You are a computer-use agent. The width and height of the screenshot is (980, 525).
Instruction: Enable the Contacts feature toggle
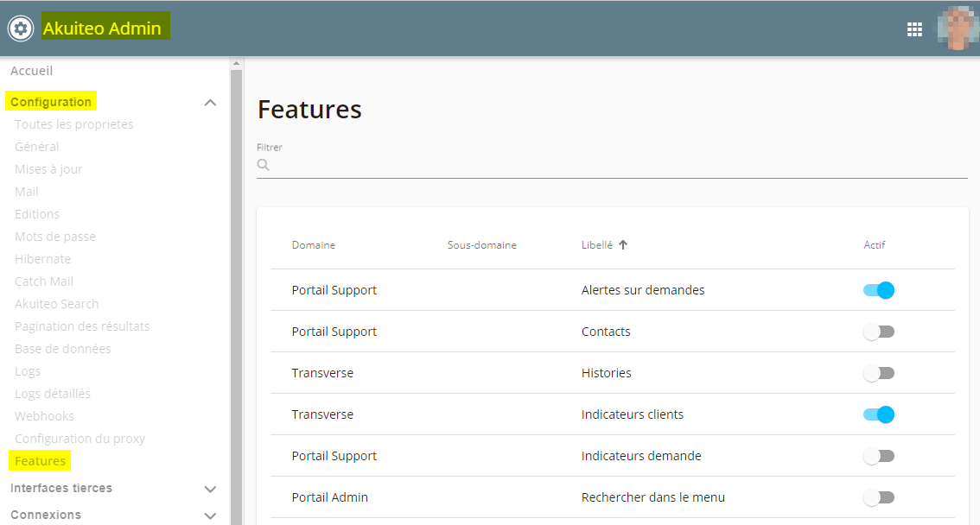pyautogui.click(x=879, y=332)
